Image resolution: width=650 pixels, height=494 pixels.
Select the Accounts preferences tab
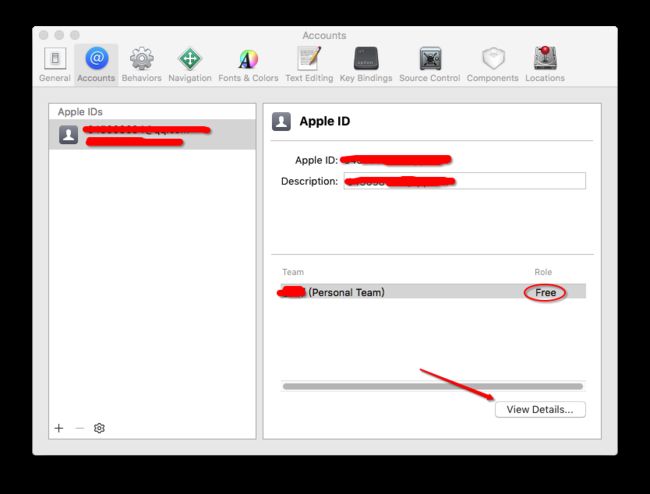pyautogui.click(x=96, y=65)
